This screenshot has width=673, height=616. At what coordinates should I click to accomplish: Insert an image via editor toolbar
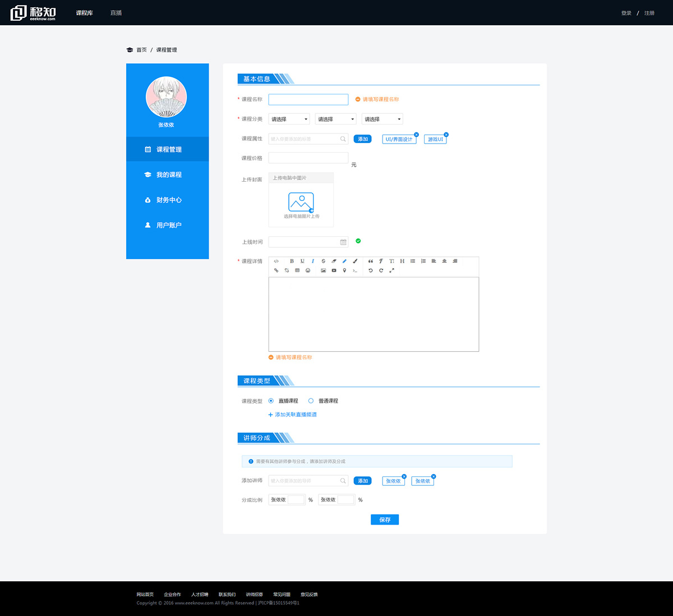(x=323, y=270)
